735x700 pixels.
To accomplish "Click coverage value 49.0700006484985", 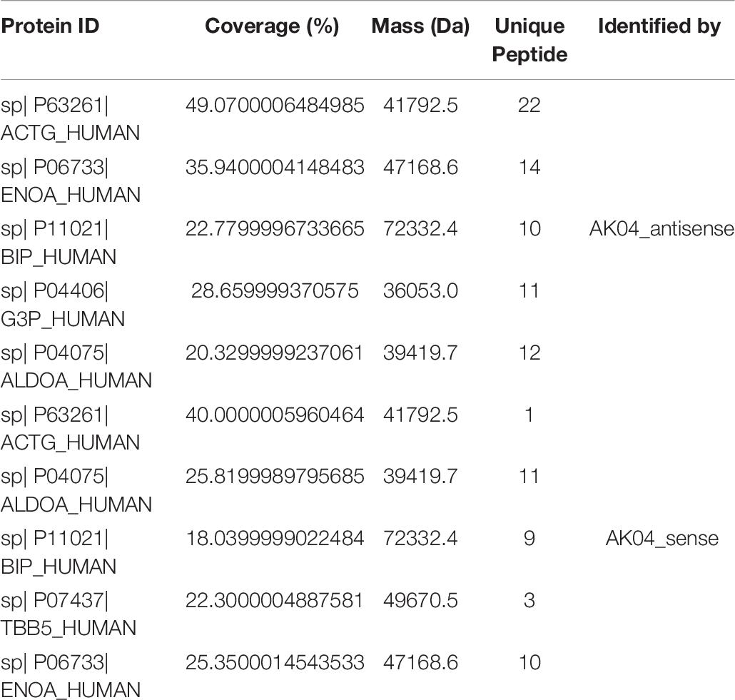I will point(275,105).
